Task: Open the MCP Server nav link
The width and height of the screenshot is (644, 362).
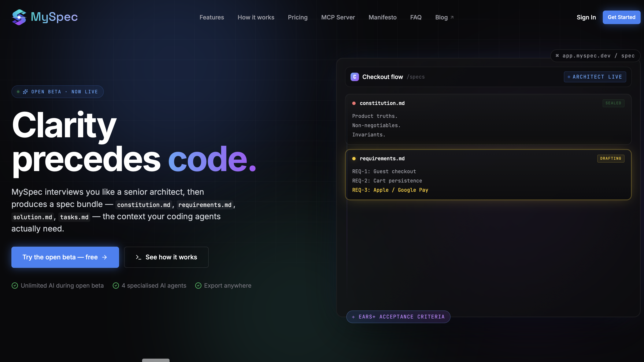Action: pos(338,17)
